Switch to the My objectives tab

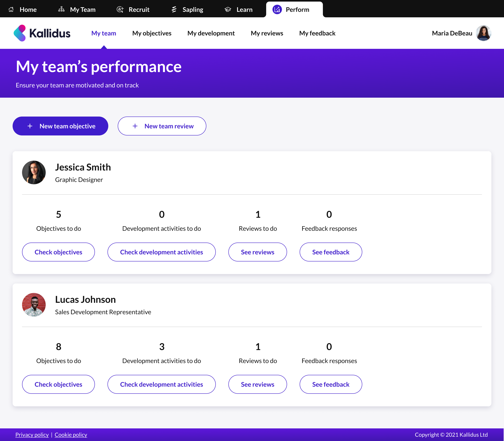[152, 33]
